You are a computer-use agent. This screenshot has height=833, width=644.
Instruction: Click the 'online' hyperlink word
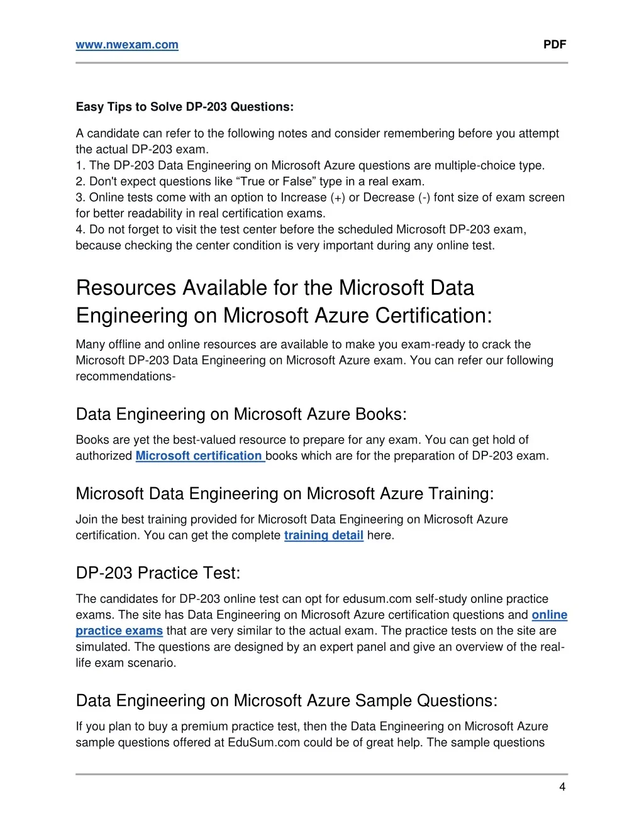coord(549,615)
